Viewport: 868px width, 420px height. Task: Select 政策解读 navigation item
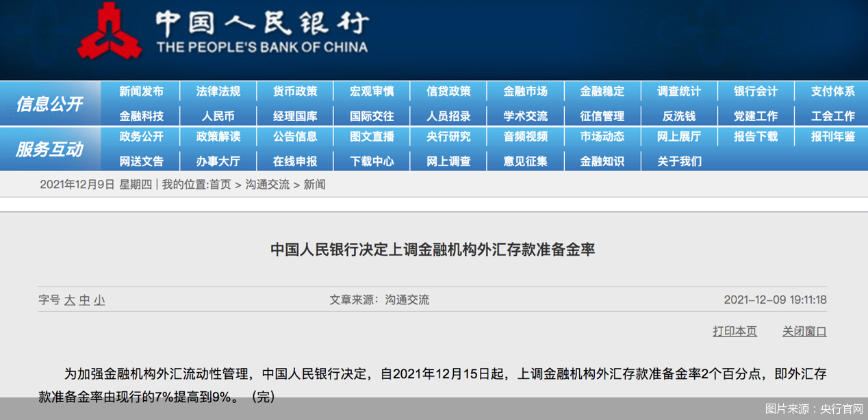(x=218, y=137)
